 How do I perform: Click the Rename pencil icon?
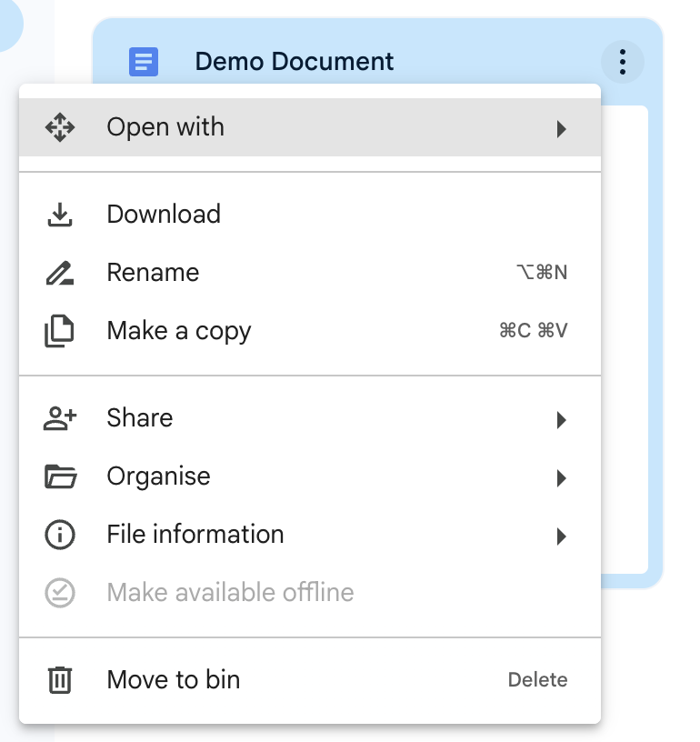pyautogui.click(x=60, y=273)
